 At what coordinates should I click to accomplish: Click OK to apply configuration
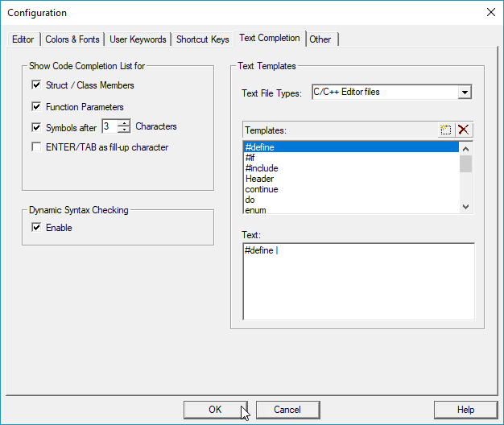coord(215,410)
